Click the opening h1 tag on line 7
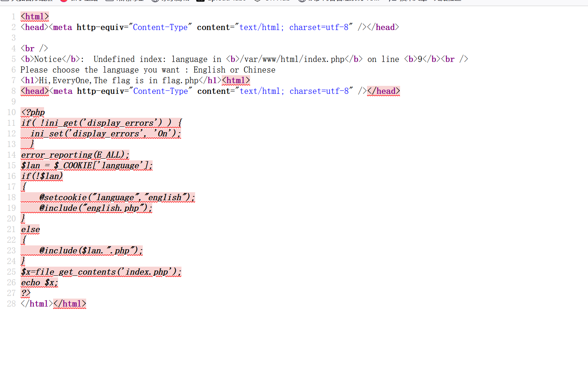 [x=30, y=81]
